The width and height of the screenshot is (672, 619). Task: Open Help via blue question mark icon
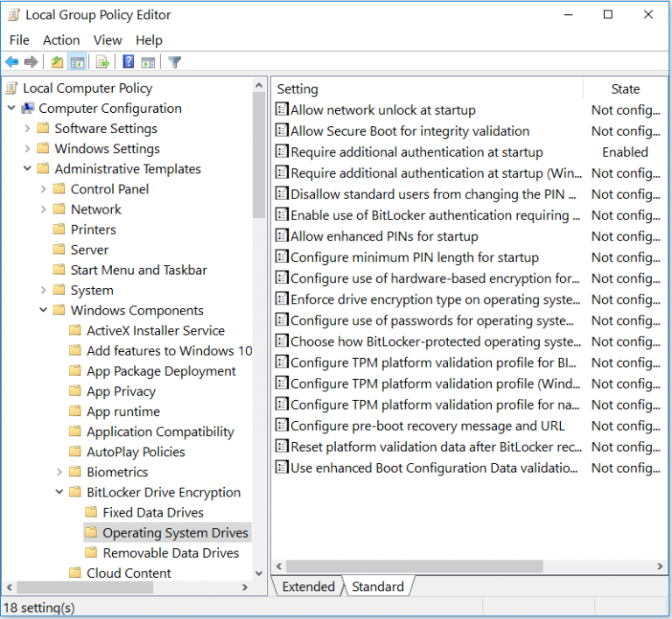pyautogui.click(x=128, y=62)
